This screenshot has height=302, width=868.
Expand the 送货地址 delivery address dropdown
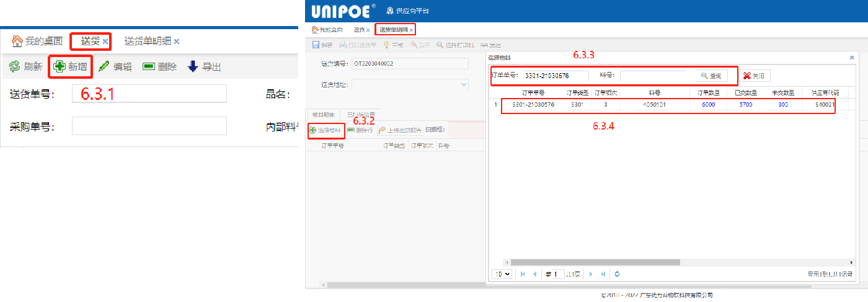click(464, 84)
